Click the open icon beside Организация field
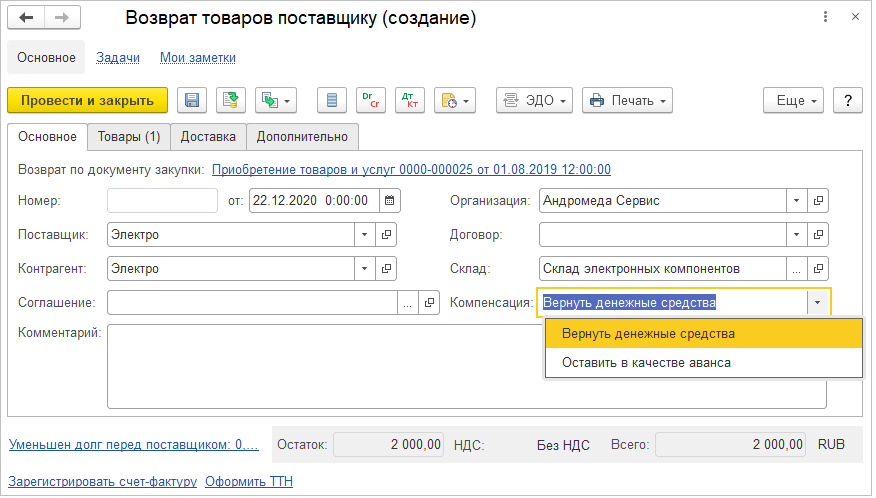Image resolution: width=876 pixels, height=498 pixels. tap(819, 200)
